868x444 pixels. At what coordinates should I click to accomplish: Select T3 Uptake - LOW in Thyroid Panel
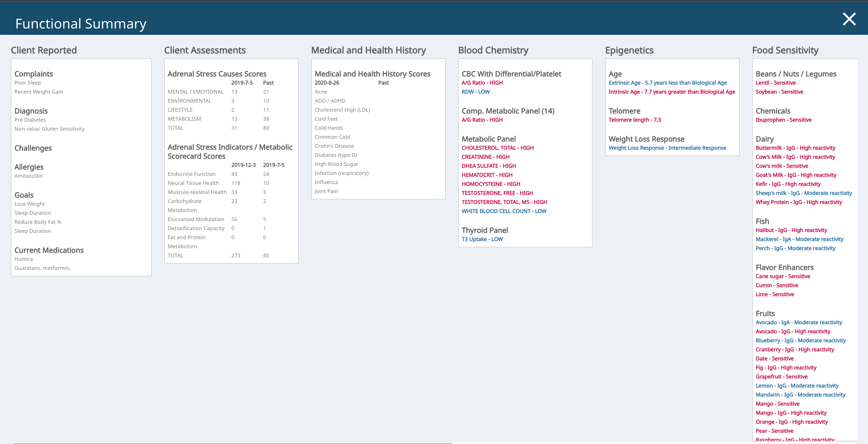click(x=482, y=239)
